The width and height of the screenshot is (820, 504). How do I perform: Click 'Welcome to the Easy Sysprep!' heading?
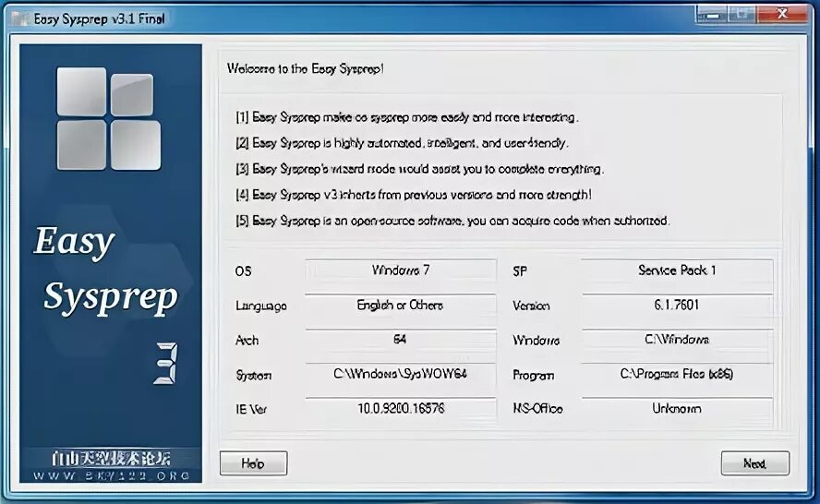click(306, 68)
